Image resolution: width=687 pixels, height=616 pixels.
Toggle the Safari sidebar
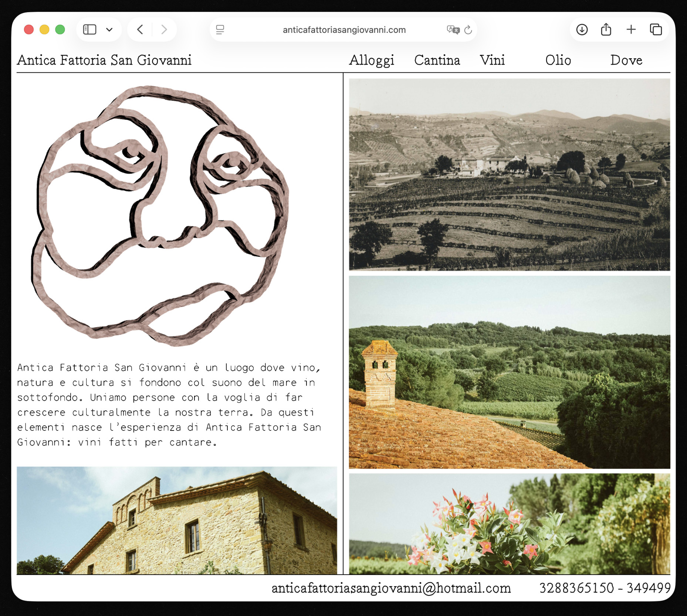(x=89, y=30)
